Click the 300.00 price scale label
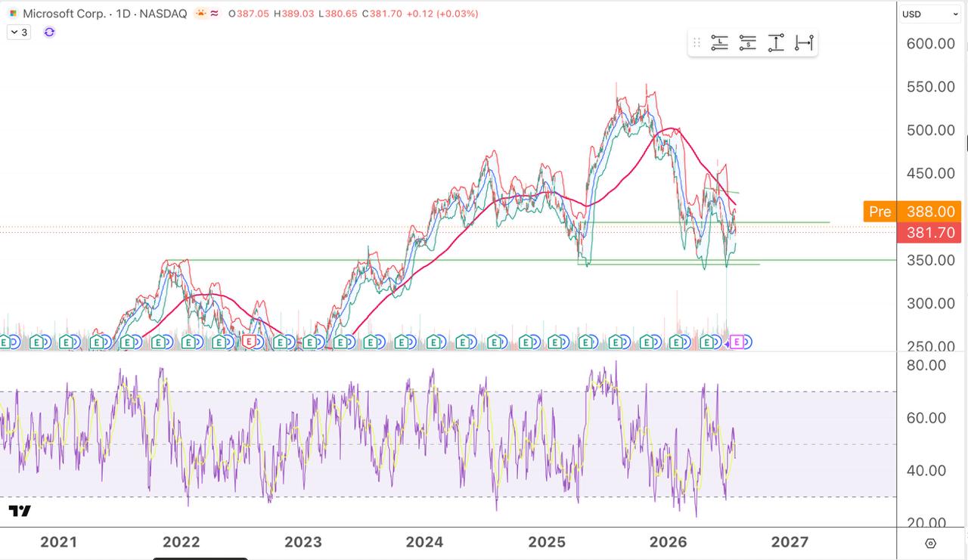This screenshot has width=968, height=560. pos(930,303)
